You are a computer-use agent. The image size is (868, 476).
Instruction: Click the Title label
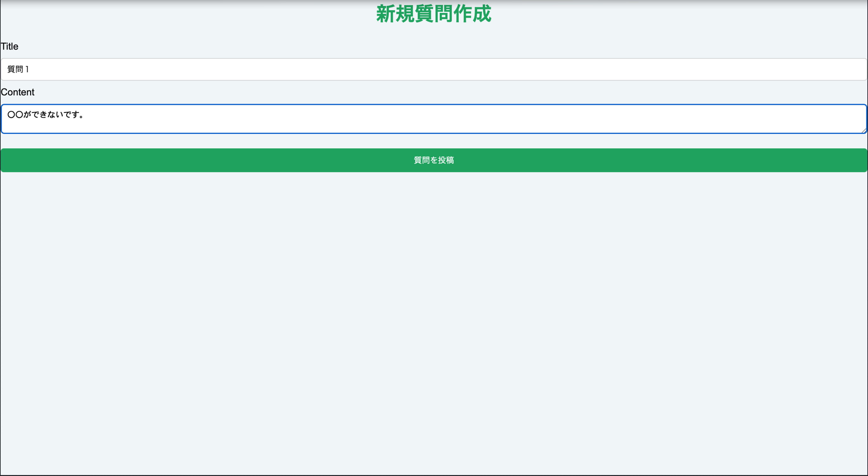coord(10,47)
